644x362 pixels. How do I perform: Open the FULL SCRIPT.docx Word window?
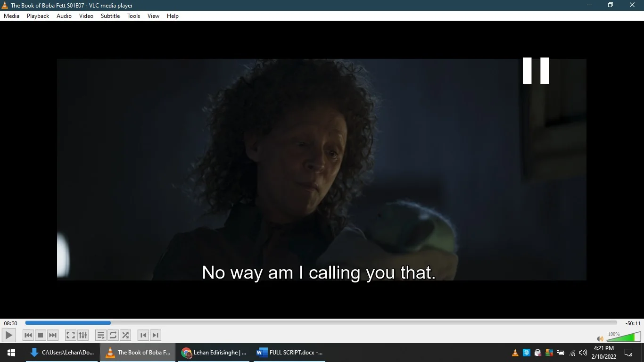click(290, 353)
